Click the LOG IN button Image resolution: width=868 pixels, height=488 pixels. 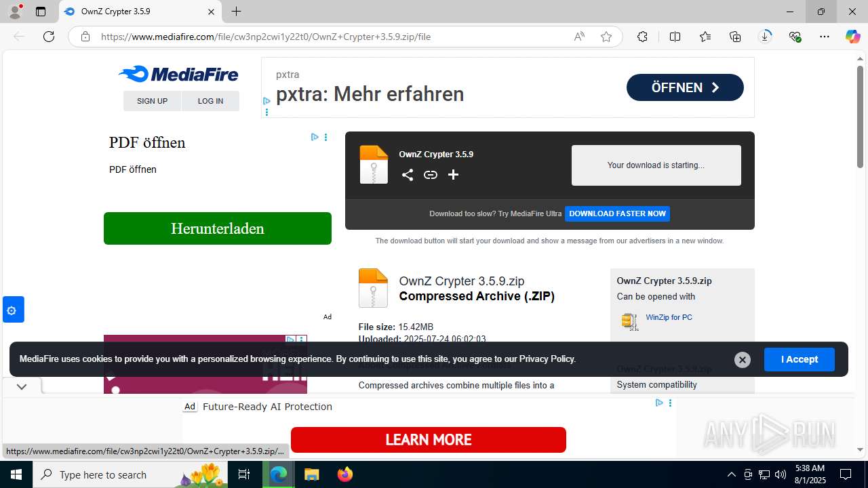210,101
